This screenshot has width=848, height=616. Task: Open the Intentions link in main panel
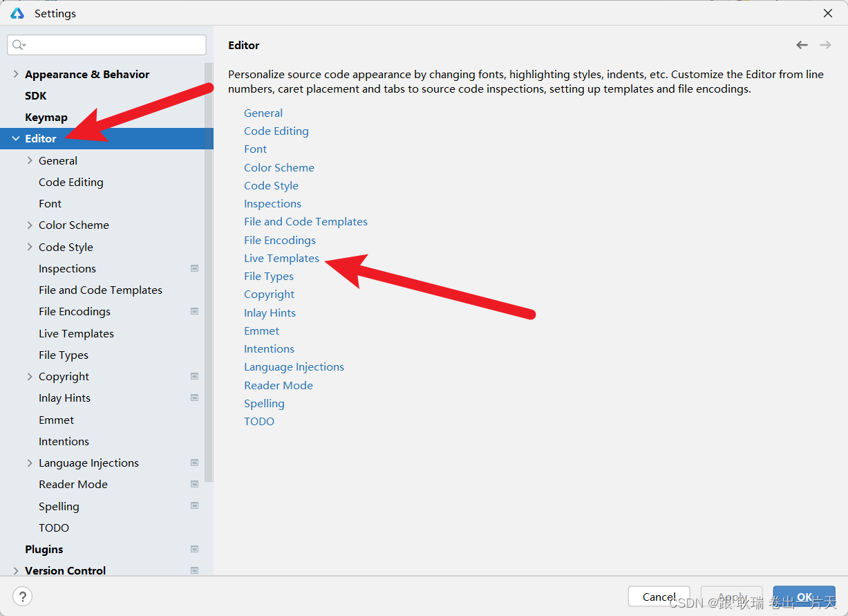click(269, 348)
